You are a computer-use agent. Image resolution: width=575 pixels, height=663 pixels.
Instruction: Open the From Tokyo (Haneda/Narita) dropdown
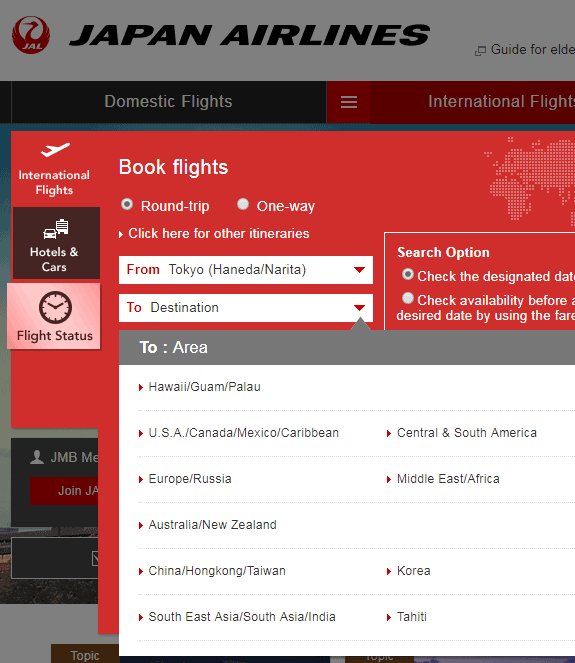click(x=246, y=270)
